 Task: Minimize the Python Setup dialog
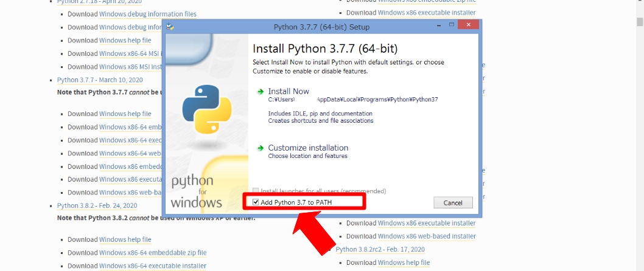[x=440, y=26]
